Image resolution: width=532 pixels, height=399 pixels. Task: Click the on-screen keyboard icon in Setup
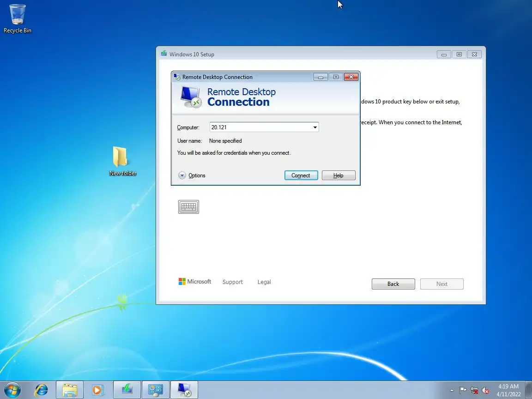click(x=188, y=206)
